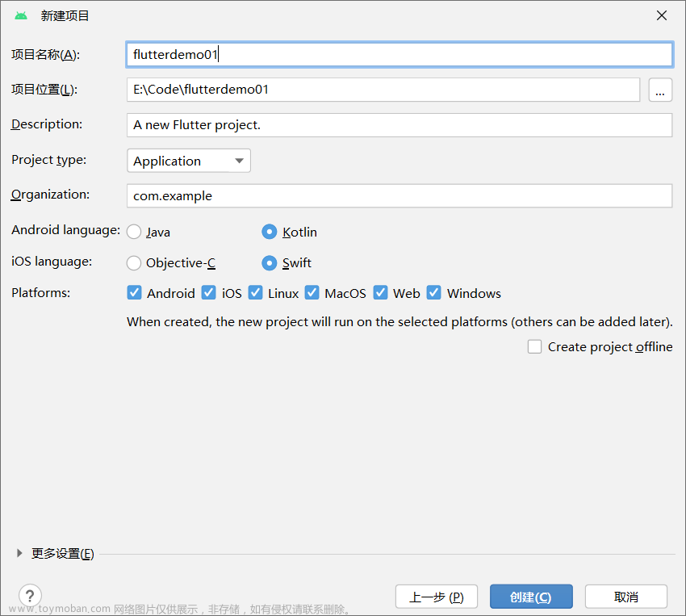Click the 上一步 (P) previous button

point(436,597)
